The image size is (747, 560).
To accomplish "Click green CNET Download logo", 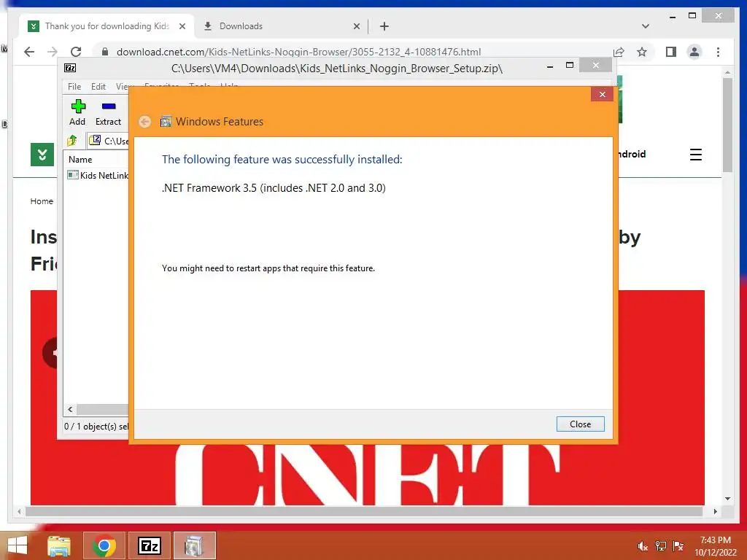I will (42, 155).
